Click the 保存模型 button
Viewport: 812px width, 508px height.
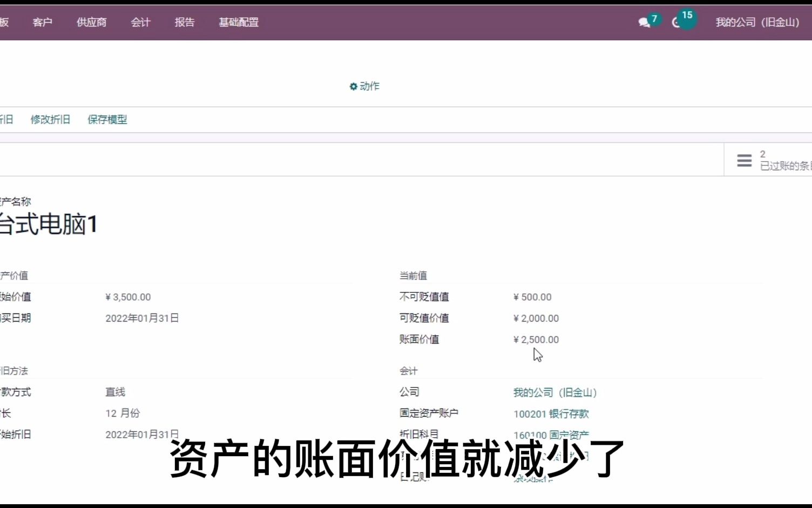tap(107, 119)
